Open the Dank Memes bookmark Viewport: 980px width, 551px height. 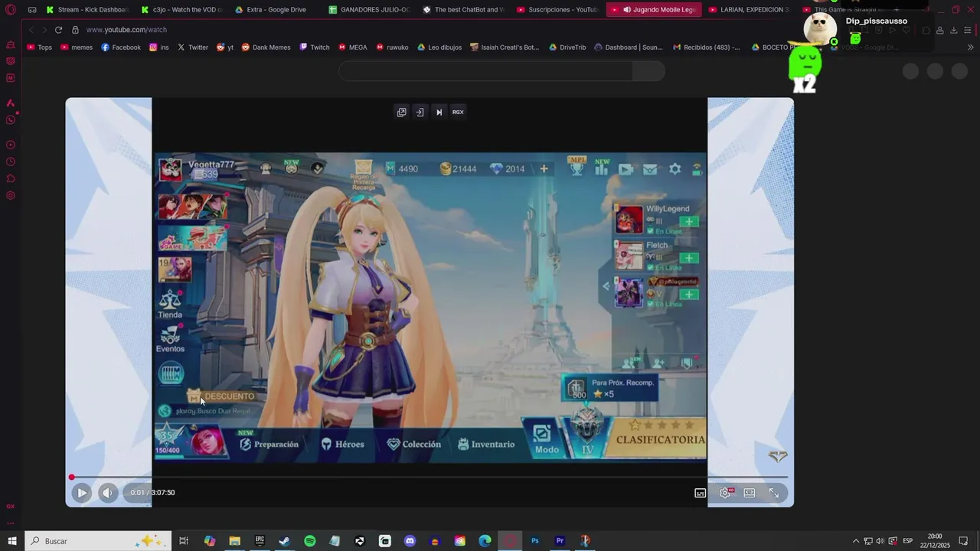266,47
